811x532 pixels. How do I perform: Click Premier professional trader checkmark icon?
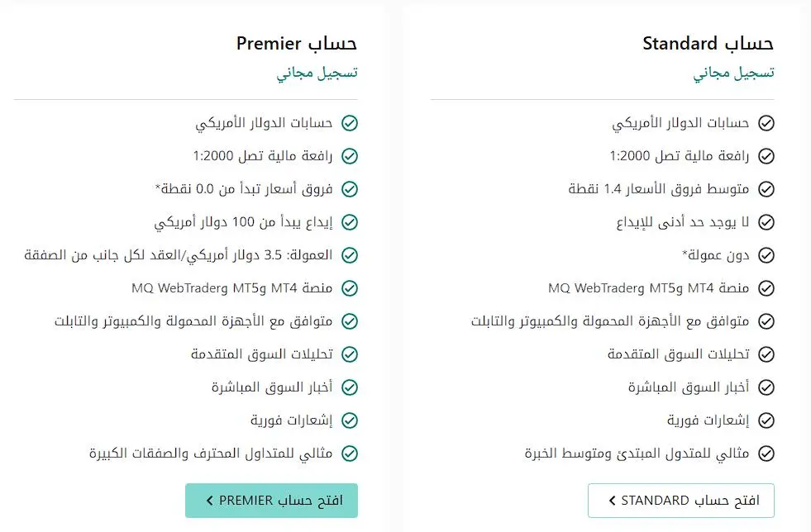click(x=350, y=454)
